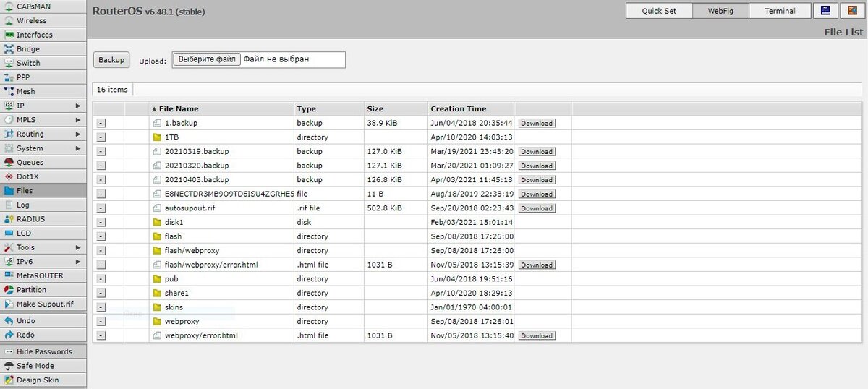The height and width of the screenshot is (389, 868).
Task: Go to Interfaces in the sidebar
Action: tap(43, 35)
